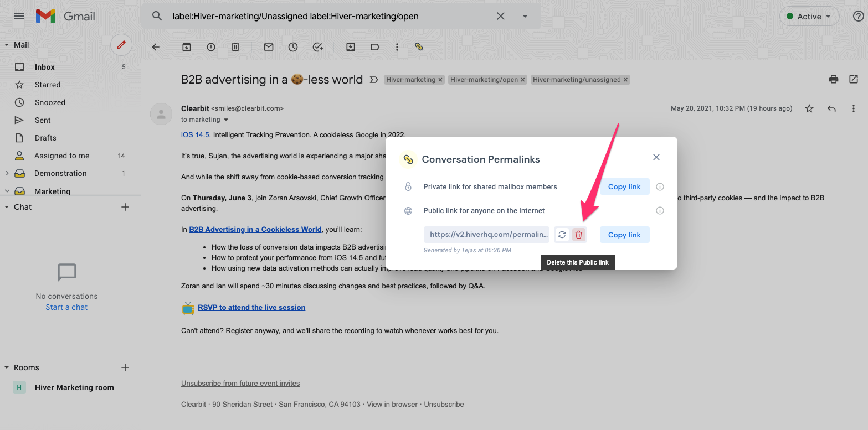Open B2B Advertising in a Cookieless World link
This screenshot has height=430, width=868.
(255, 229)
